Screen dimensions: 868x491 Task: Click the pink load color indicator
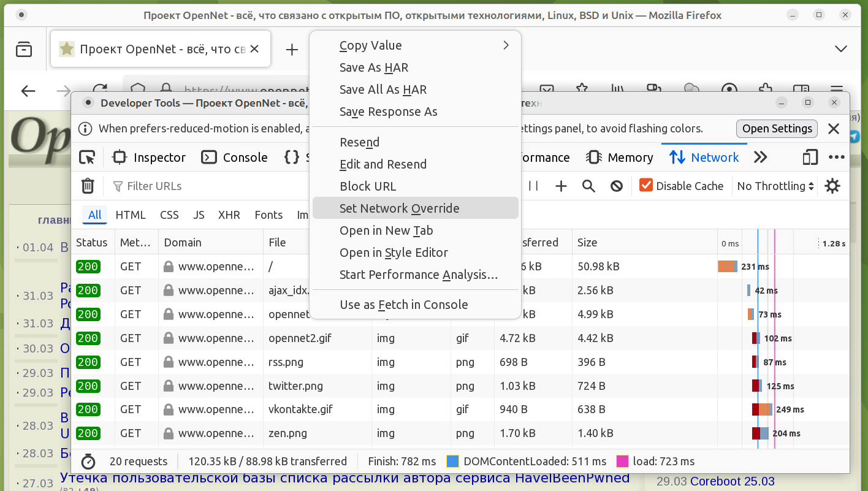(x=622, y=461)
